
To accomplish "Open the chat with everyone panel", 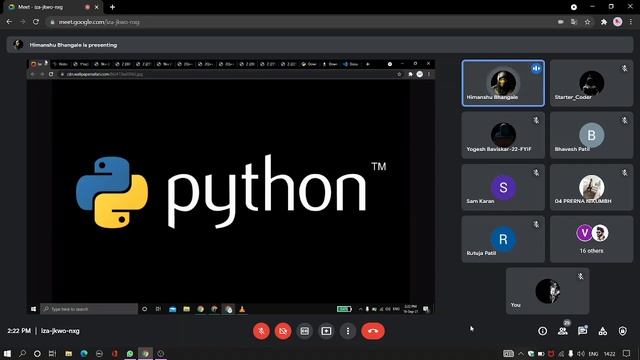I will (x=582, y=331).
